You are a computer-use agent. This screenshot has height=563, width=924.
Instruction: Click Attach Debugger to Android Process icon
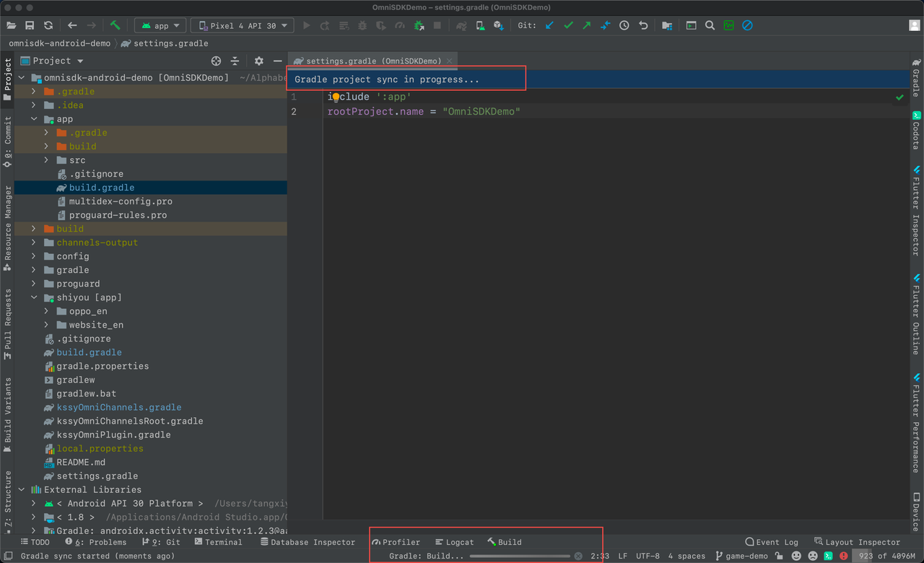click(x=419, y=25)
